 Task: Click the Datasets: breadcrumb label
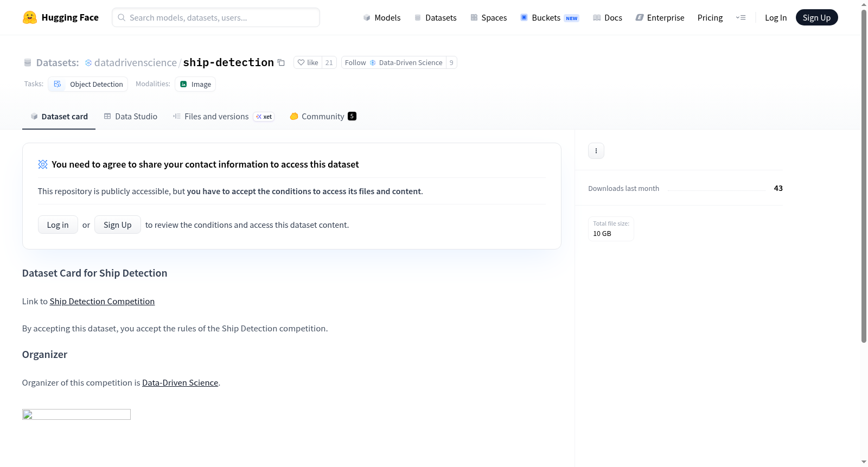click(58, 63)
